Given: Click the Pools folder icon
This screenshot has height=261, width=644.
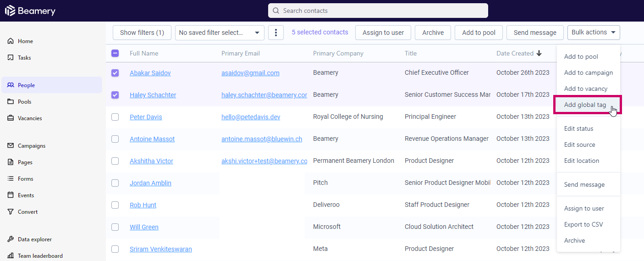Looking at the screenshot, I should tap(11, 102).
